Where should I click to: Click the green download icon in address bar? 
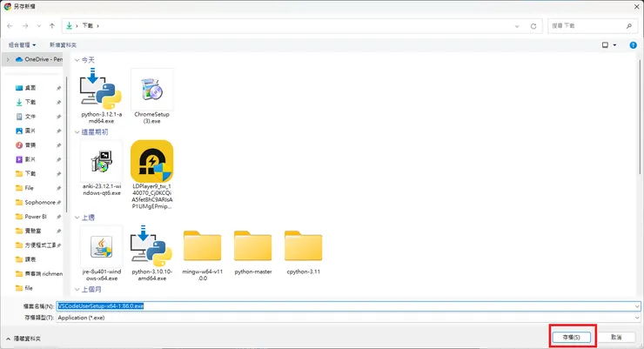[x=69, y=25]
